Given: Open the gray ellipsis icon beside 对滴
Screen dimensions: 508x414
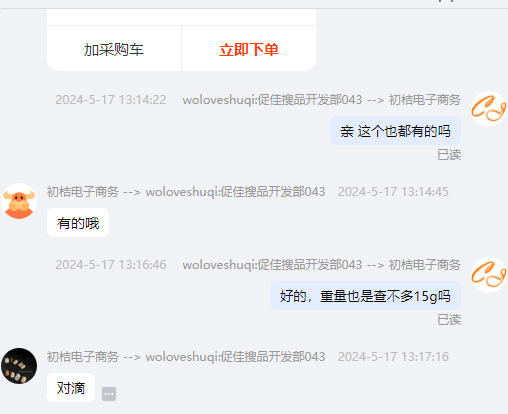Looking at the screenshot, I should click(109, 394).
